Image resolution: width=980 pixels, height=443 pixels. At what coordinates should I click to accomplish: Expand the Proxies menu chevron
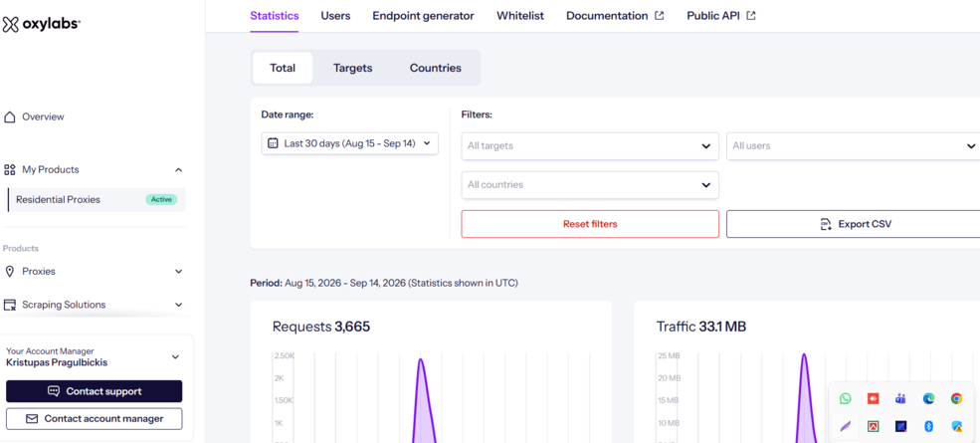(179, 272)
